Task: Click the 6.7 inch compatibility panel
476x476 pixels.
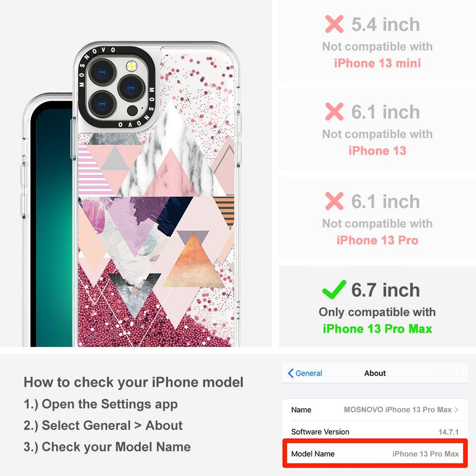Action: pyautogui.click(x=377, y=307)
